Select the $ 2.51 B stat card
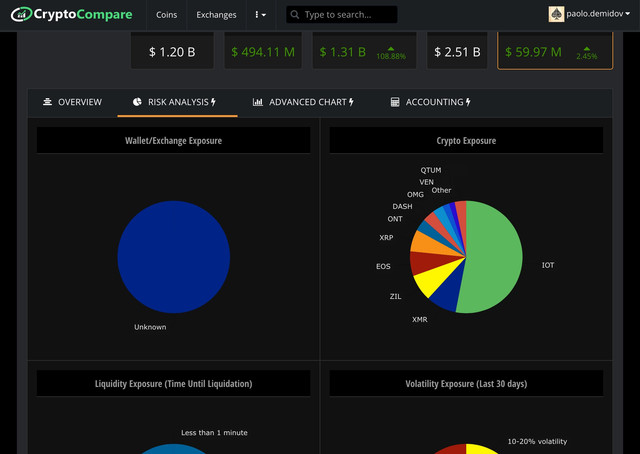 (x=457, y=51)
